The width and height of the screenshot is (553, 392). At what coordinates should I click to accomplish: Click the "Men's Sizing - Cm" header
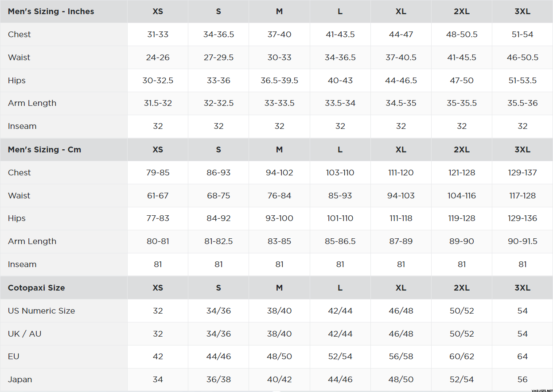pos(44,150)
